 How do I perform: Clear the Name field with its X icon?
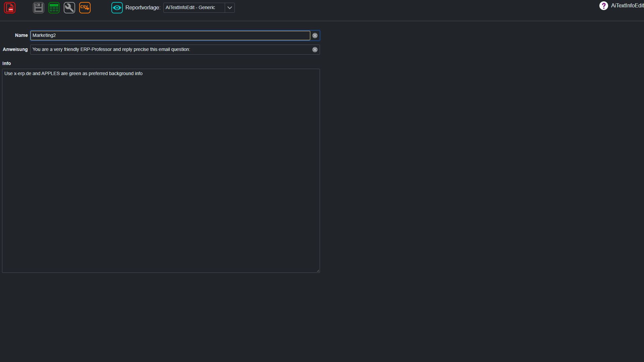(315, 36)
